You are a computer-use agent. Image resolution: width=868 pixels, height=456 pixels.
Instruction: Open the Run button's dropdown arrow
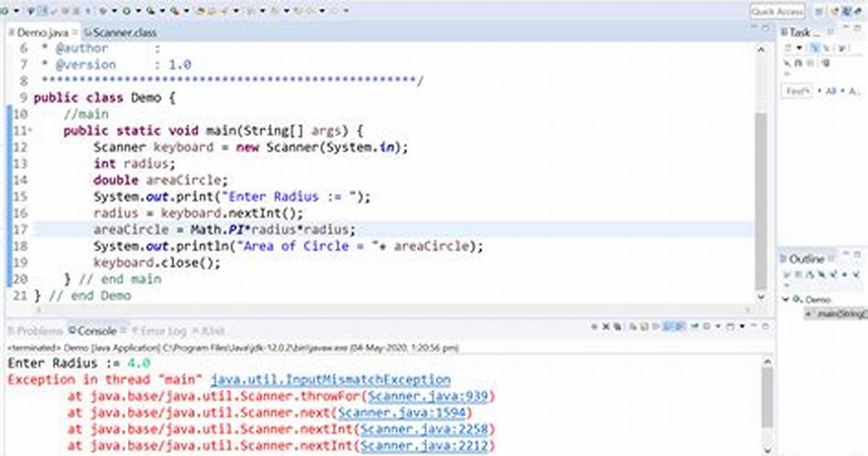coord(139,10)
